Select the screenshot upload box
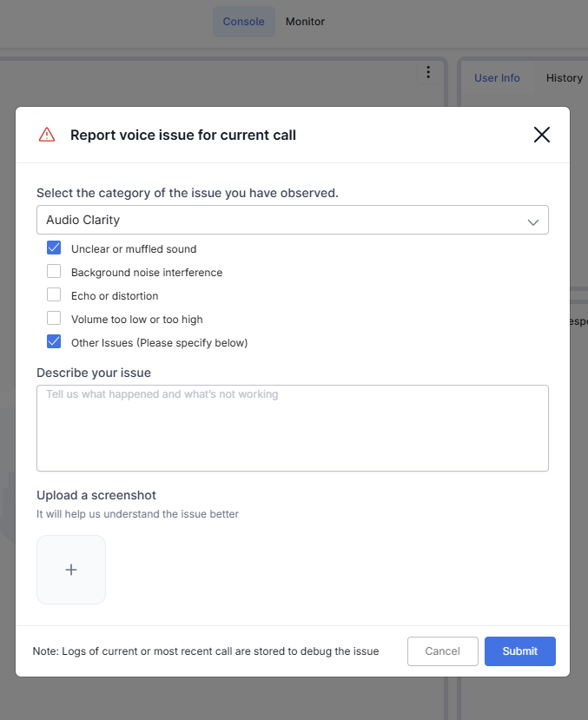This screenshot has width=588, height=720. click(71, 570)
